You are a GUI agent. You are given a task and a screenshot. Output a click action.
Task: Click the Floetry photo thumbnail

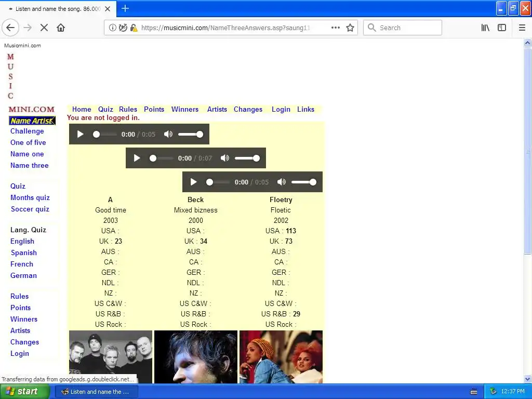[281, 357]
